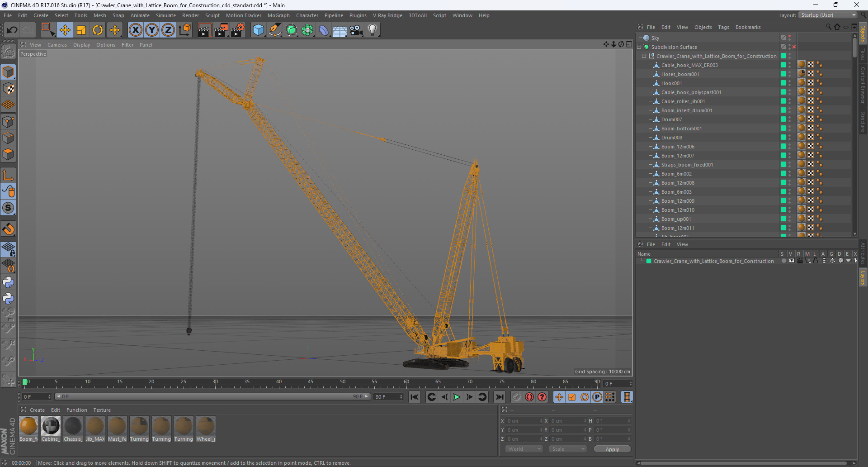This screenshot has width=868, height=467.
Task: Click the Undo arrow icon
Action: tap(12, 30)
